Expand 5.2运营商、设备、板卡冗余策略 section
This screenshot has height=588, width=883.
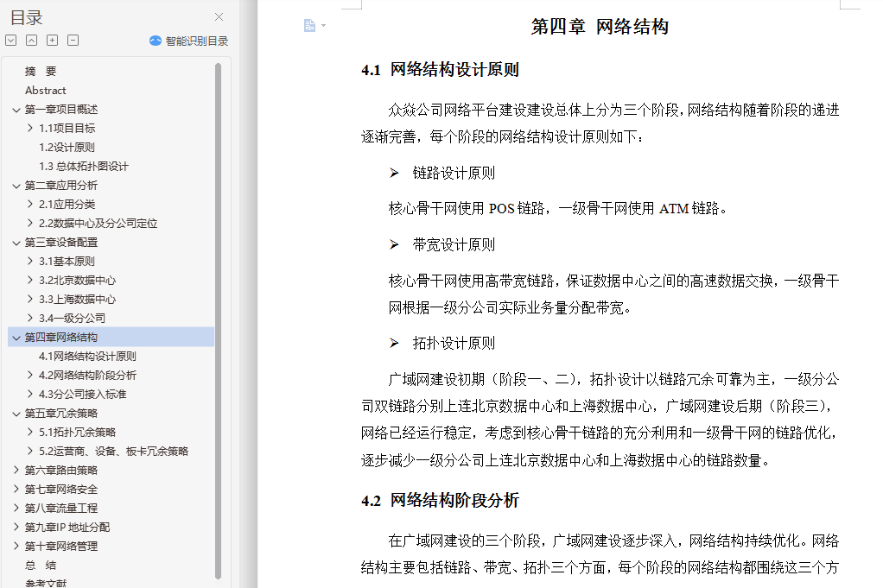click(30, 452)
